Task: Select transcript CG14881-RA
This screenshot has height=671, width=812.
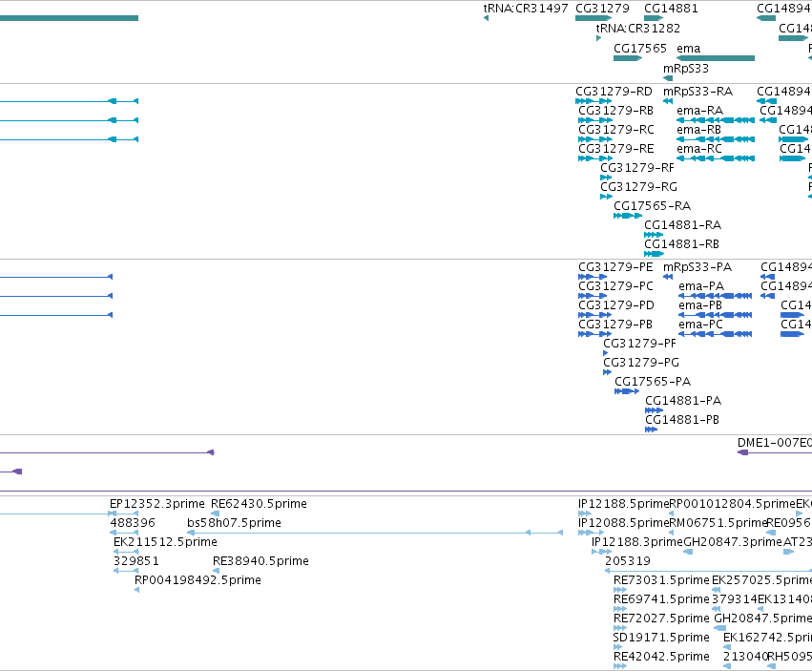Action: click(682, 225)
